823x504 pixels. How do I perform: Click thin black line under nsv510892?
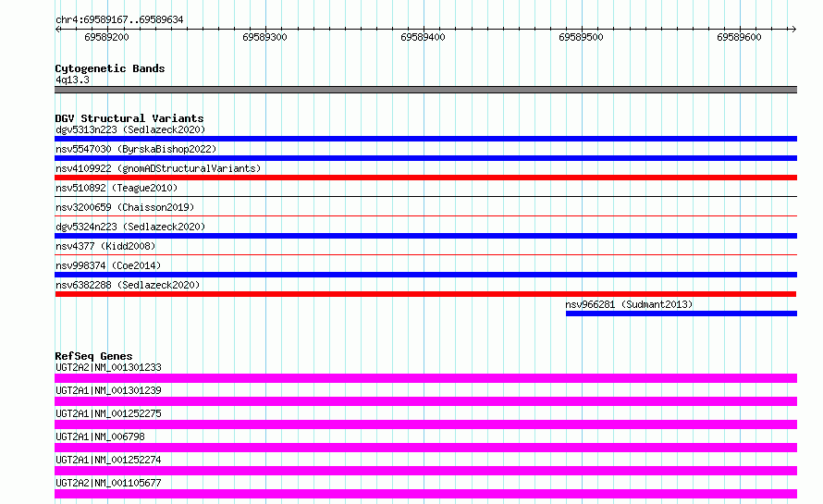[x=425, y=196]
